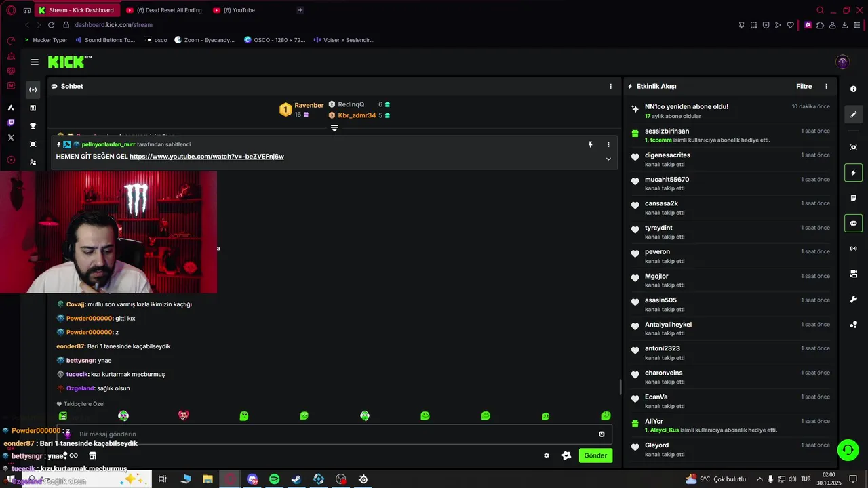
Task: Open File Explorer from the taskbar
Action: coord(208,479)
